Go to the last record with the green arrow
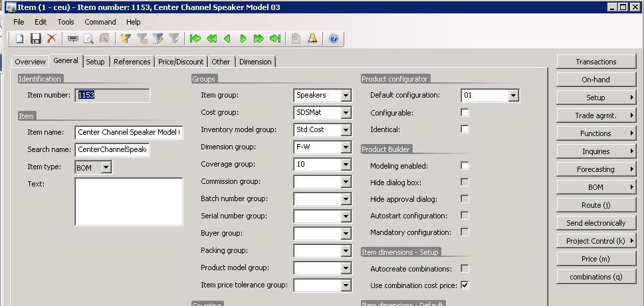 [275, 38]
